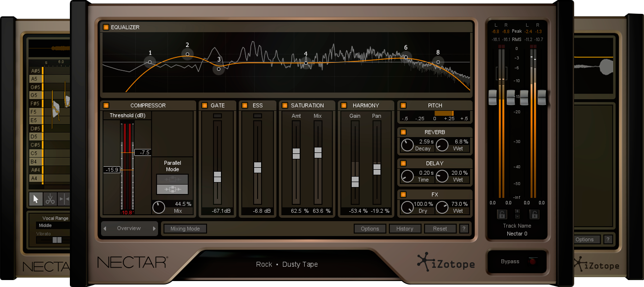Viewport: 644px width, 287px height.
Task: Select EQ node 1 on the curve
Action: (150, 62)
